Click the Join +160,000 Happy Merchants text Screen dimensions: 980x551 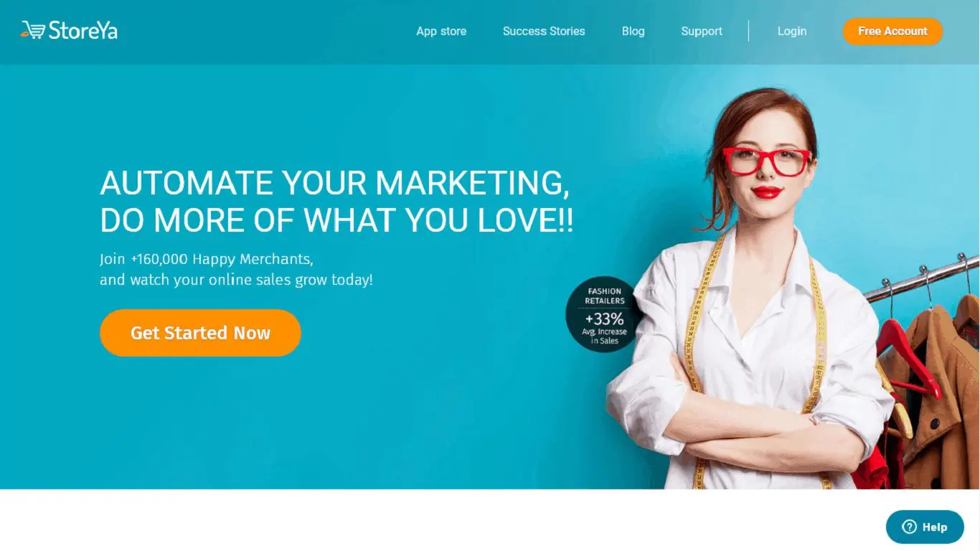point(207,259)
